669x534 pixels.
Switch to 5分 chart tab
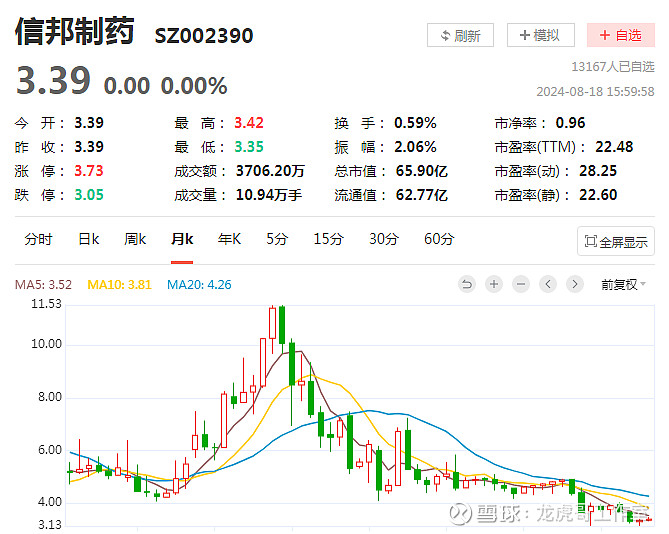point(277,239)
